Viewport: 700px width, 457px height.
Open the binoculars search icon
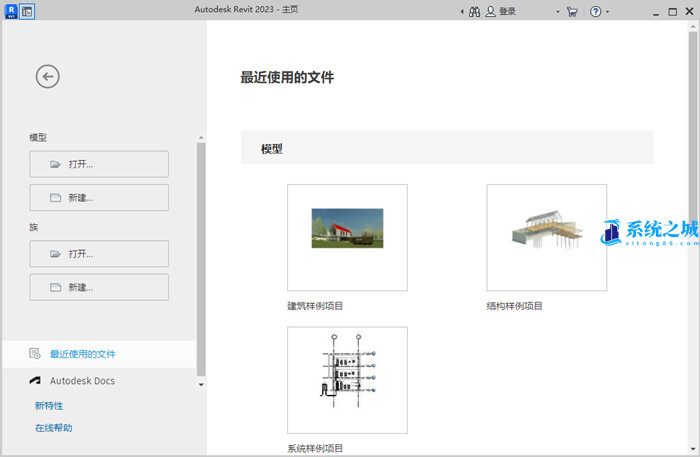(x=475, y=12)
